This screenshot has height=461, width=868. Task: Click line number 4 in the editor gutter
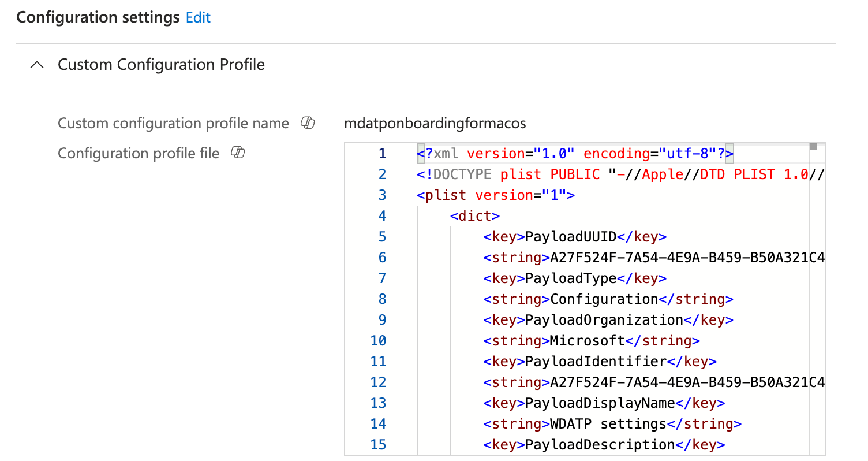pos(382,216)
